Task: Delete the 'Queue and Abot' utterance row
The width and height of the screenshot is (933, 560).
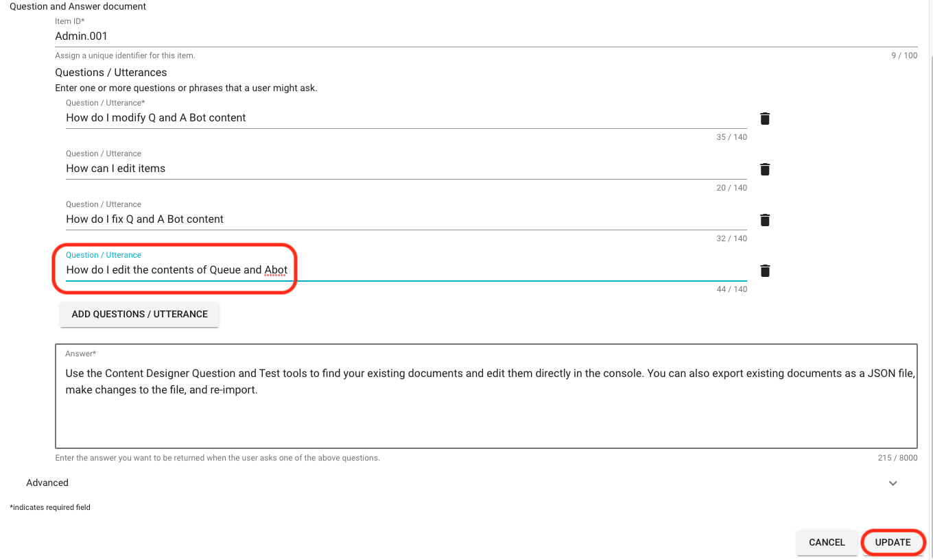Action: pyautogui.click(x=765, y=271)
